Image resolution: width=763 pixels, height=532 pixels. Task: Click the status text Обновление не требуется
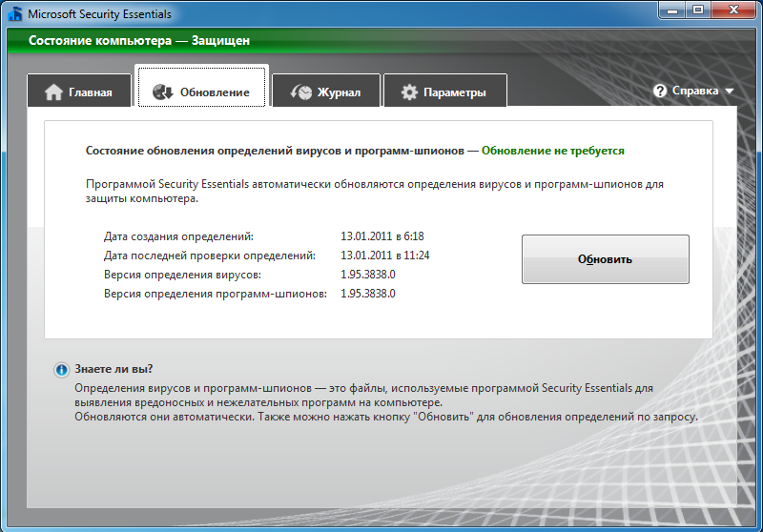pyautogui.click(x=553, y=151)
